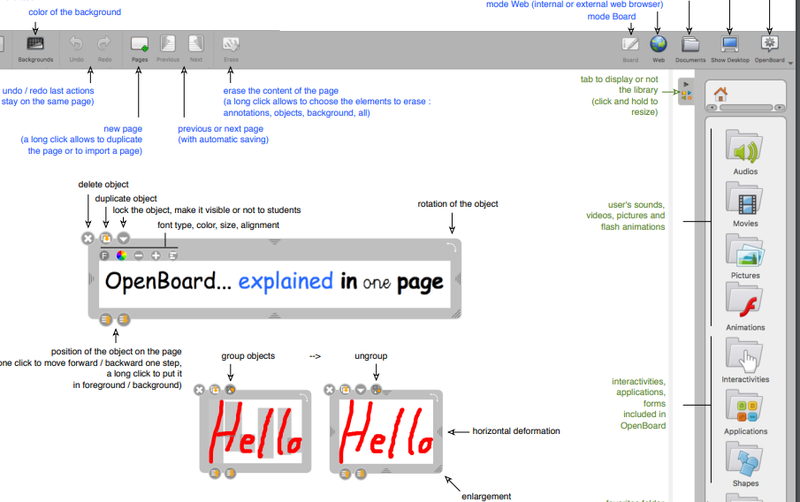Image resolution: width=800 pixels, height=502 pixels.
Task: Click left arrow of library path scrollbar
Action: tap(713, 108)
